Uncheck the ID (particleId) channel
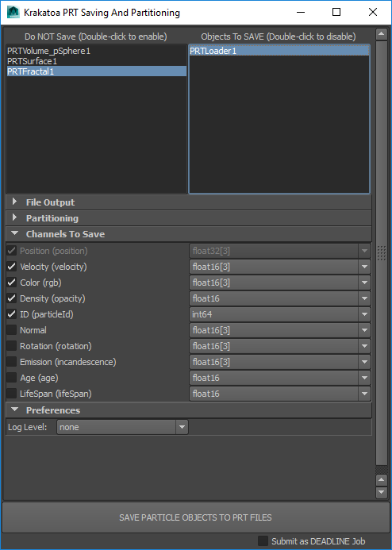The height and width of the screenshot is (550, 392). 12,314
